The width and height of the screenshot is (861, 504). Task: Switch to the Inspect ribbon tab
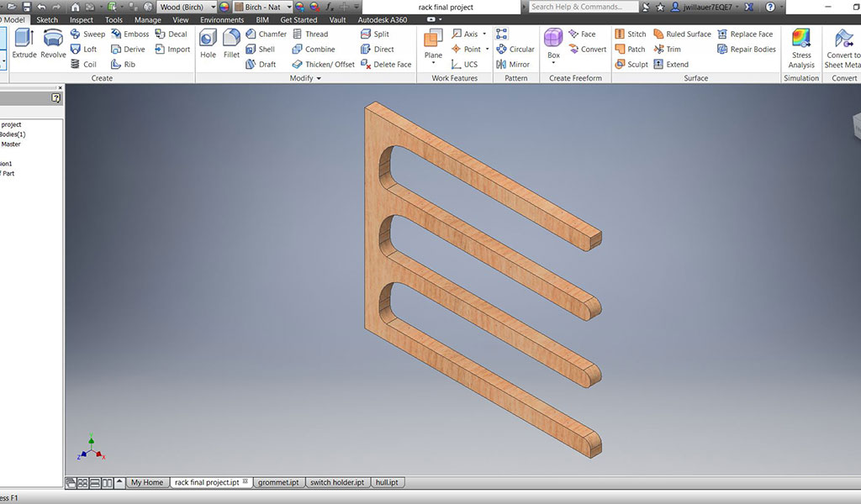pos(82,20)
